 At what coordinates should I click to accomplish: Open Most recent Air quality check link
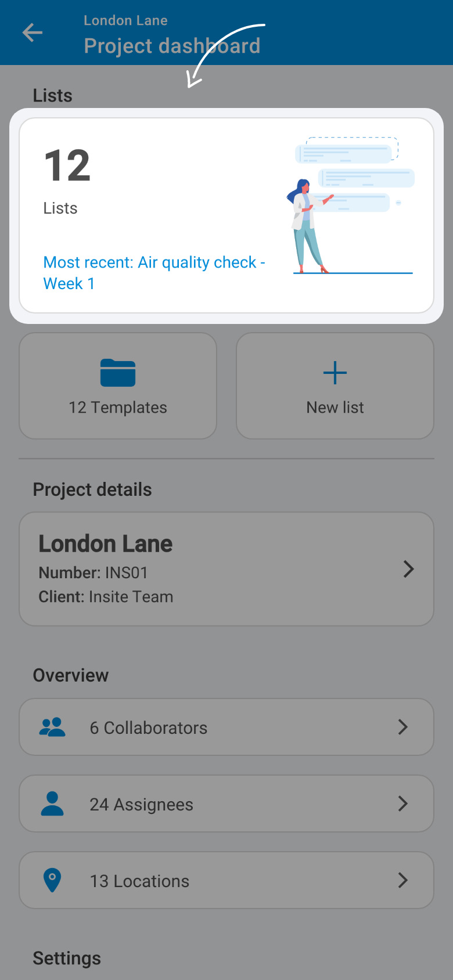[154, 273]
